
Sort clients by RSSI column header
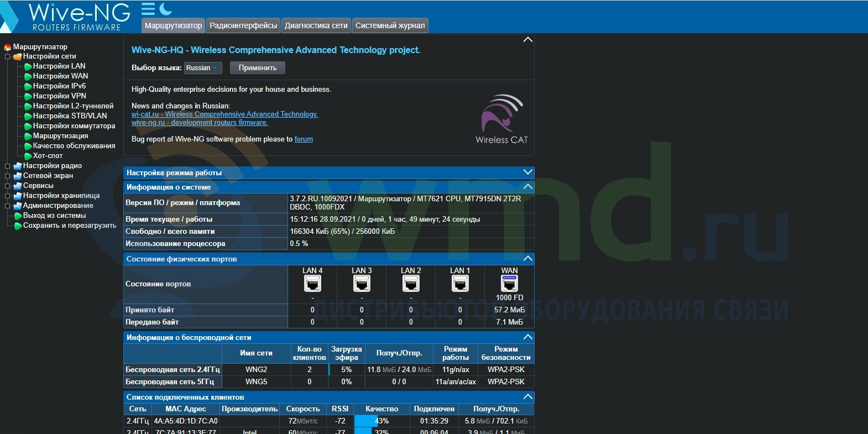pyautogui.click(x=340, y=409)
